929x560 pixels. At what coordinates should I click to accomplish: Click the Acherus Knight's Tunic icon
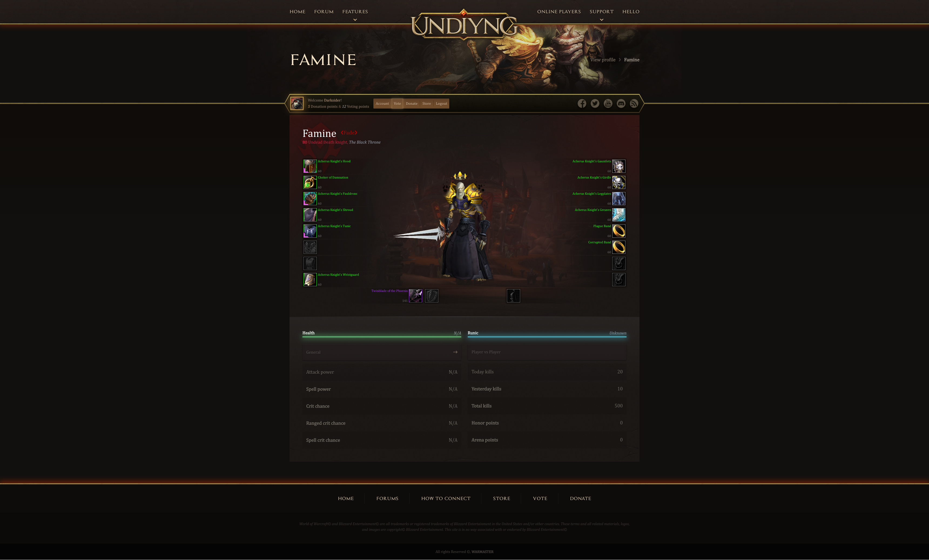[310, 231]
